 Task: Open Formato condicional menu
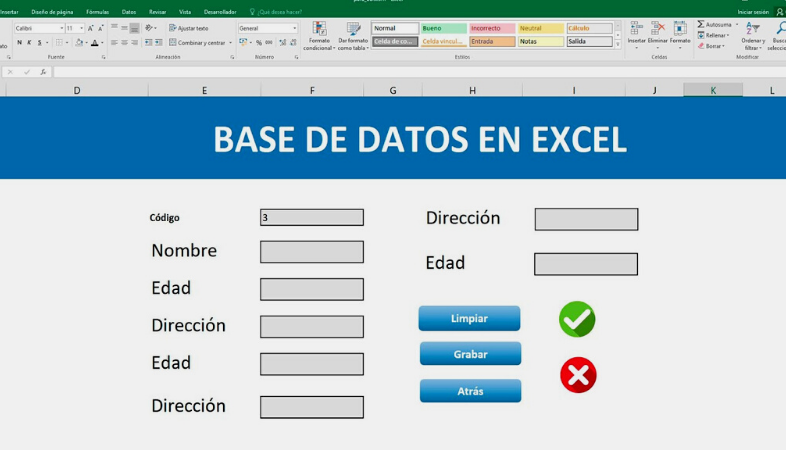(319, 36)
